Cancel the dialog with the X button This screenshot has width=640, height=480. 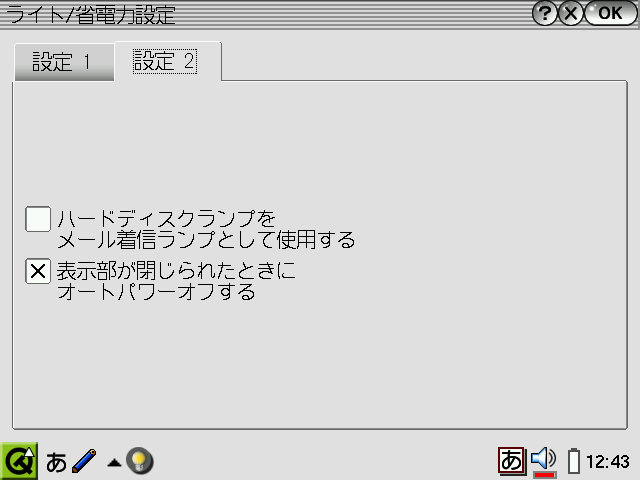tap(571, 13)
